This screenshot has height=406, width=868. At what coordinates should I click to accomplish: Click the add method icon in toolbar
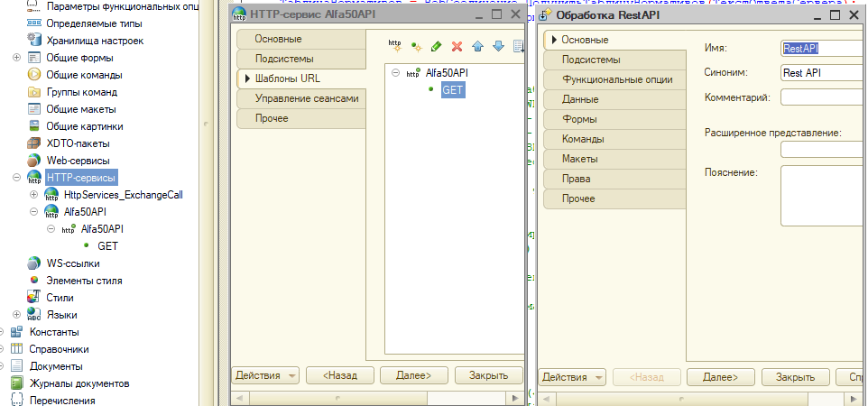pos(416,46)
